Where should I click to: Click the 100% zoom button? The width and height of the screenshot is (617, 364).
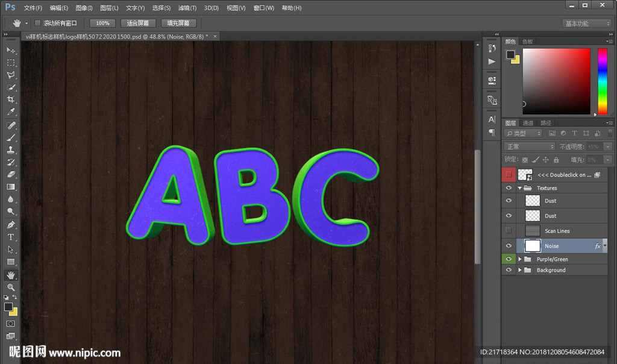click(x=102, y=24)
